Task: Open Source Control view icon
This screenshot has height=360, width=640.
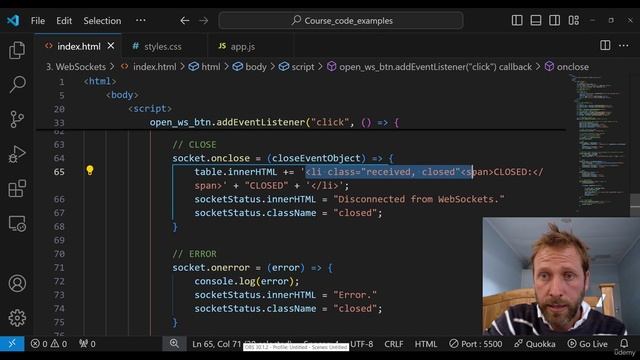Action: click(17, 119)
